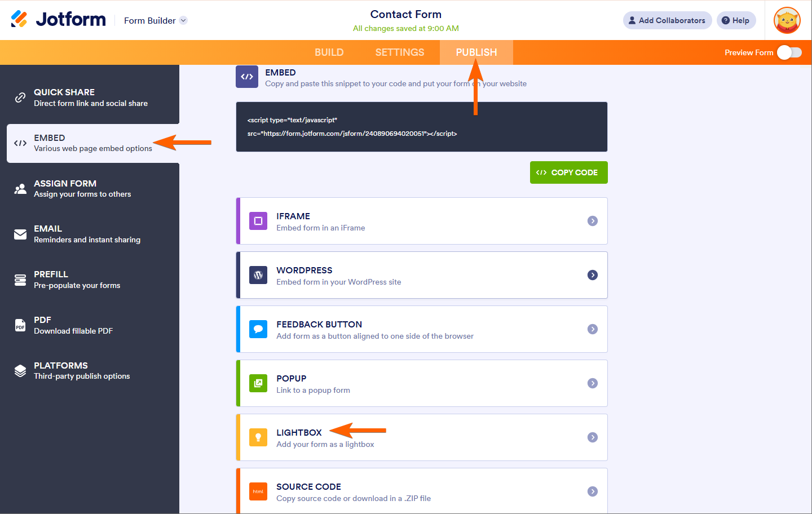Click the COPY CODE button
812x514 pixels.
(x=569, y=172)
